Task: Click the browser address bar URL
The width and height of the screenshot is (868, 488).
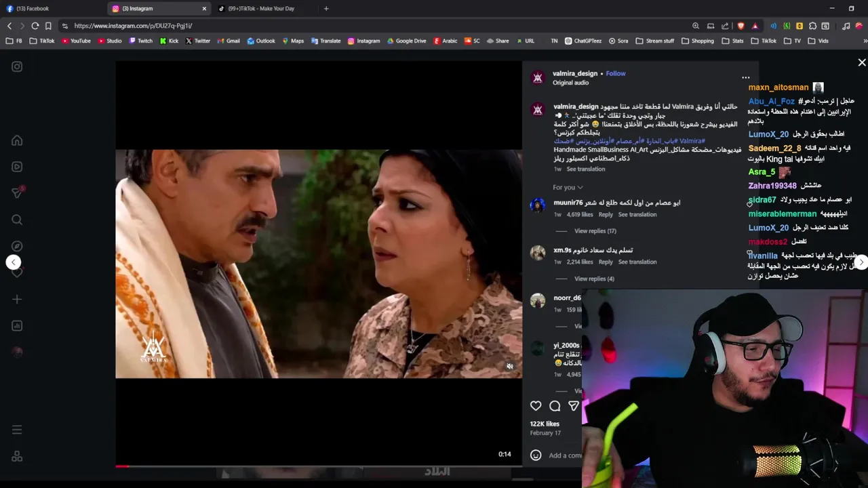Action: pos(133,26)
